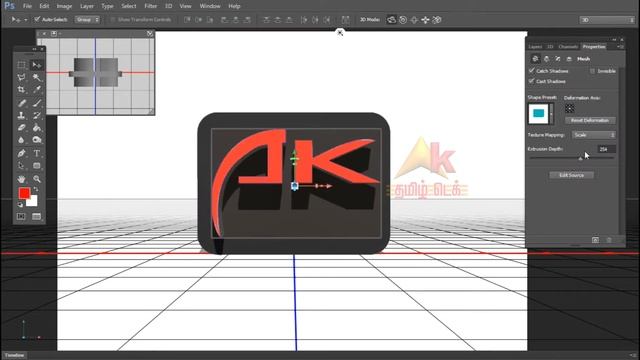This screenshot has width=640, height=360.
Task: Open Move tool preset picker arrow
Action: click(26, 20)
